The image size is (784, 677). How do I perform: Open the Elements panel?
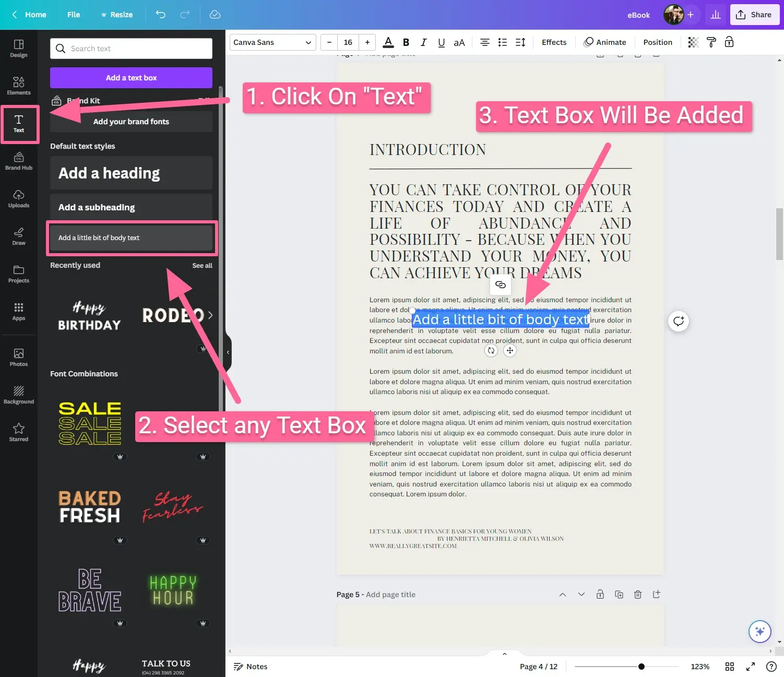[x=19, y=86]
